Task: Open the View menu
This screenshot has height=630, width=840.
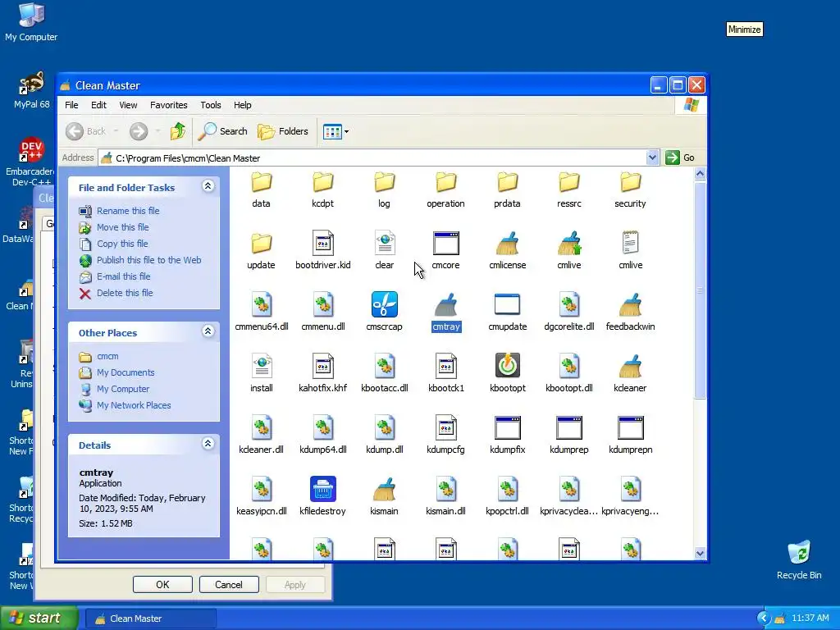Action: point(128,105)
